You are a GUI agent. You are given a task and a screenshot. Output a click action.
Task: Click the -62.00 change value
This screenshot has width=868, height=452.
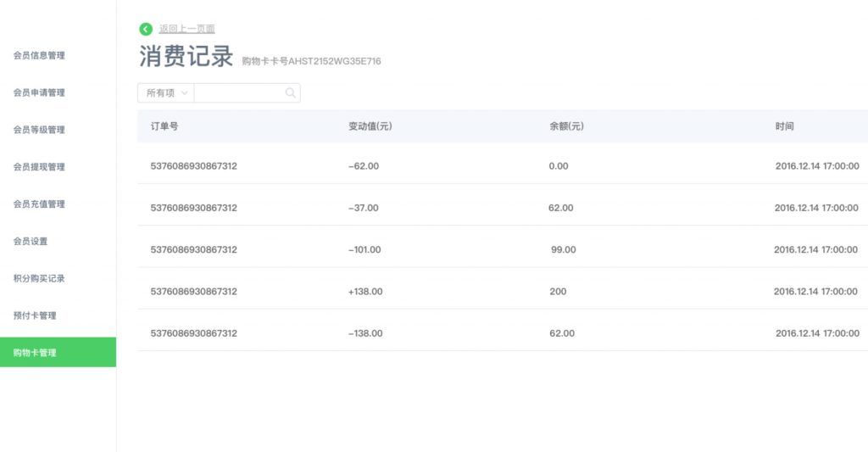(364, 166)
